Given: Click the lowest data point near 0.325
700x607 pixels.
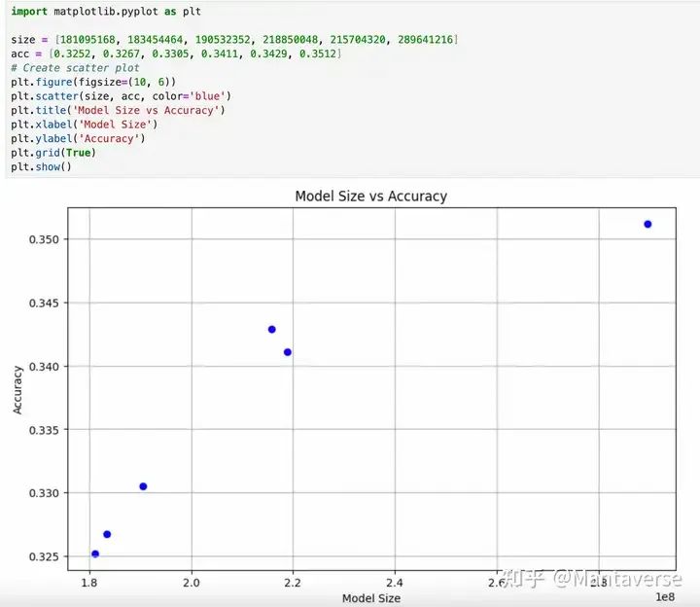Looking at the screenshot, I should click(95, 553).
